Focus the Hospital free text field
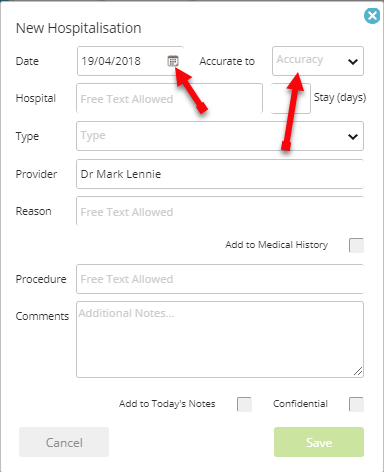 (169, 98)
